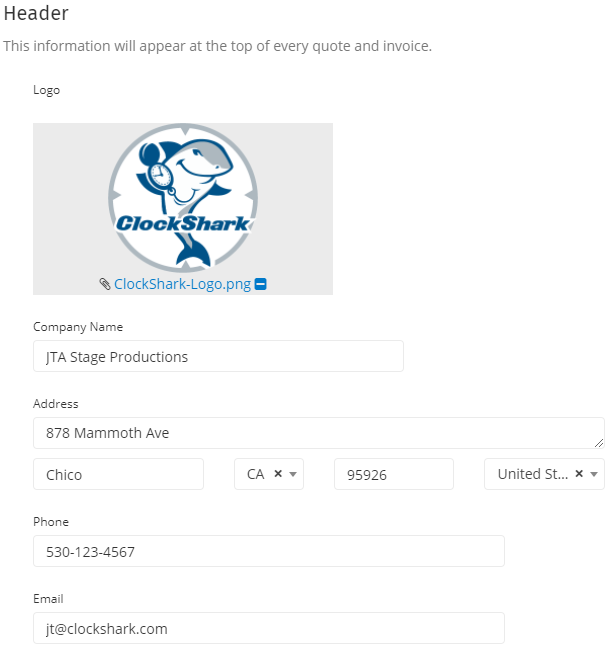
Task: Select the Chico city field
Action: (118, 474)
